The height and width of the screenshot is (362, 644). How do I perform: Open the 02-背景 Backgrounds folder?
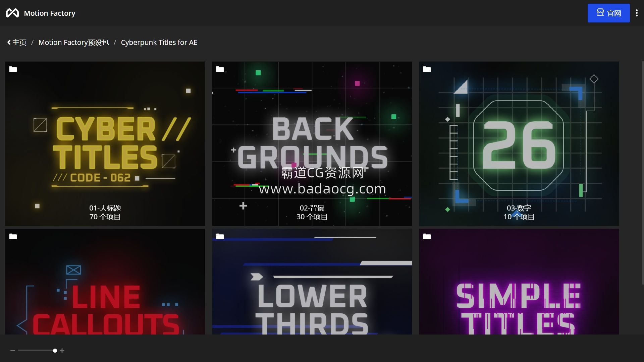click(x=312, y=143)
